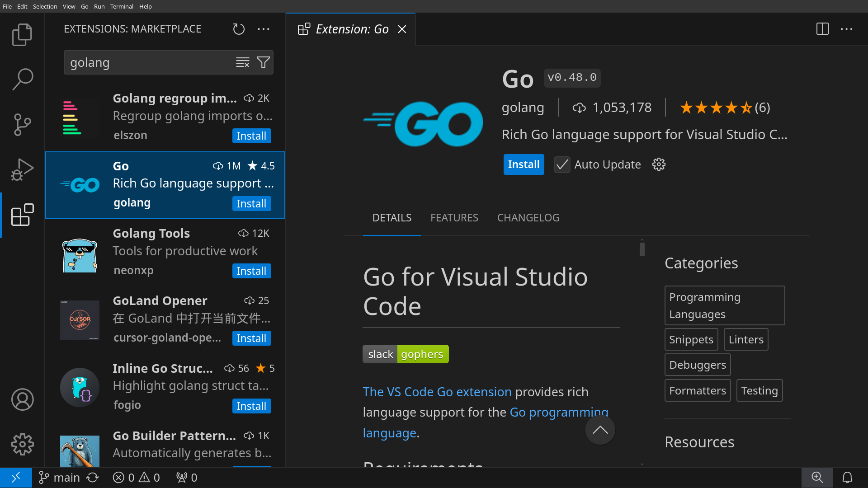Open Golang regroup imports list item
This screenshot has width=868, height=488.
click(165, 117)
